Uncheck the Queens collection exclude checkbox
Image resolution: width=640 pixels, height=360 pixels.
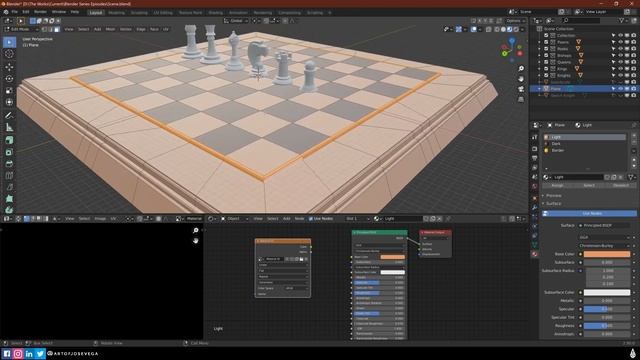(546, 62)
